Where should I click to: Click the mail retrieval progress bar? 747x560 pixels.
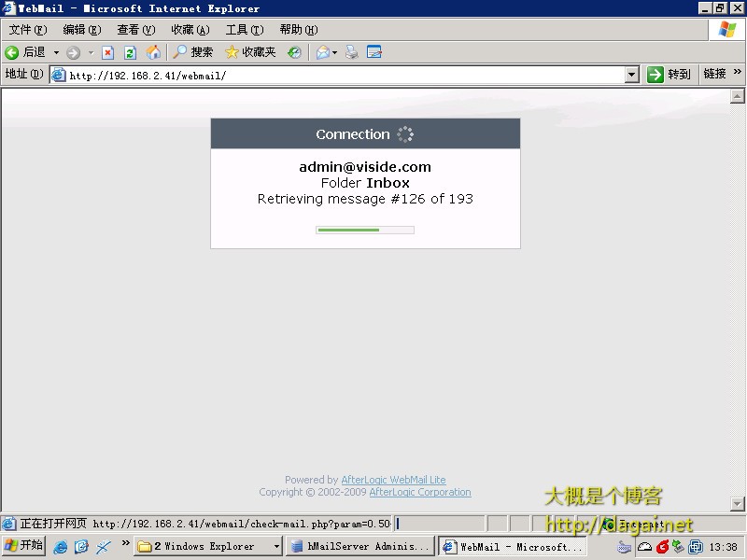pos(365,230)
